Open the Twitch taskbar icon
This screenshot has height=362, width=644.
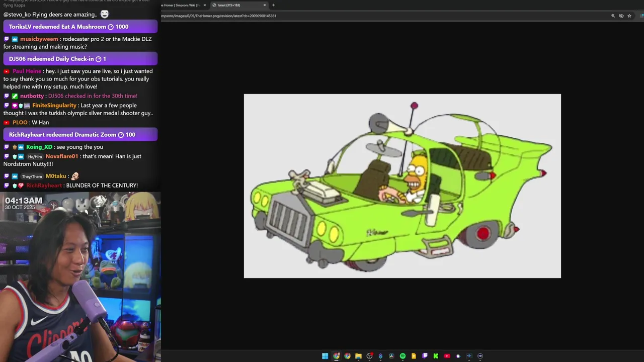point(425,356)
